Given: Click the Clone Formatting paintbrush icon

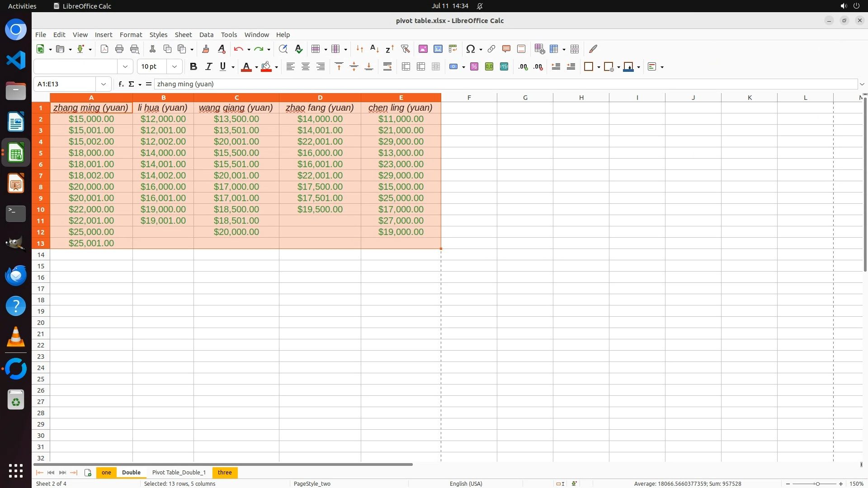Looking at the screenshot, I should click(x=206, y=49).
